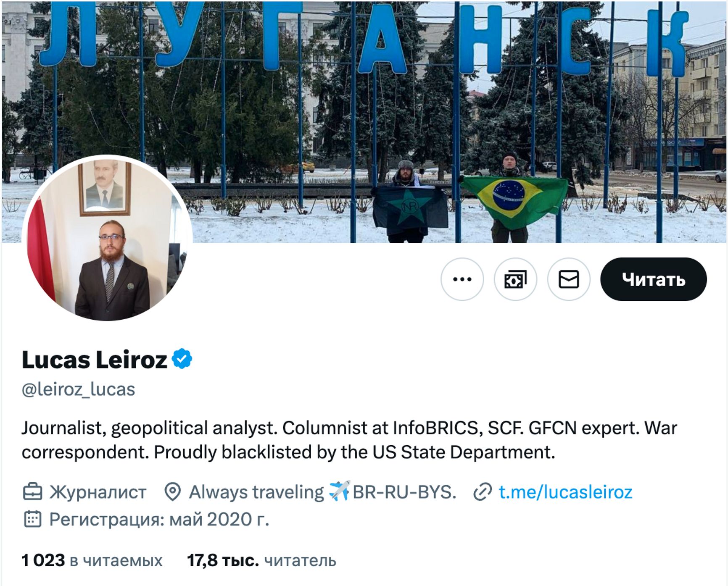Image resolution: width=728 pixels, height=586 pixels.
Task: Open the three-dots more options menu
Action: [x=462, y=279]
